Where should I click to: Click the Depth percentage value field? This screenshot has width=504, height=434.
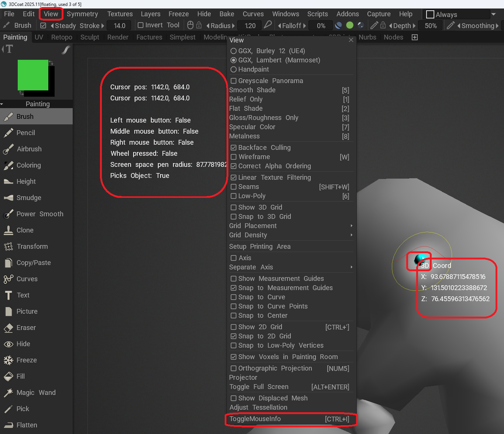click(x=431, y=26)
